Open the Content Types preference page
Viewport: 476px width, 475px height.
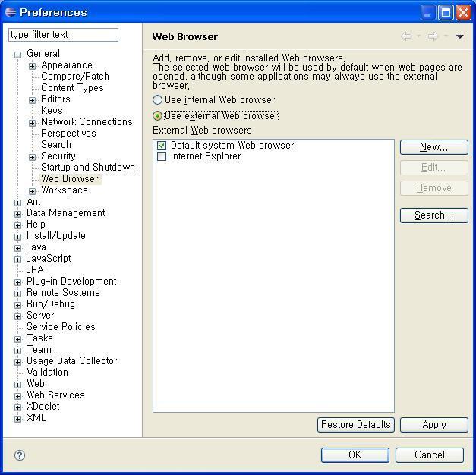[x=72, y=88]
